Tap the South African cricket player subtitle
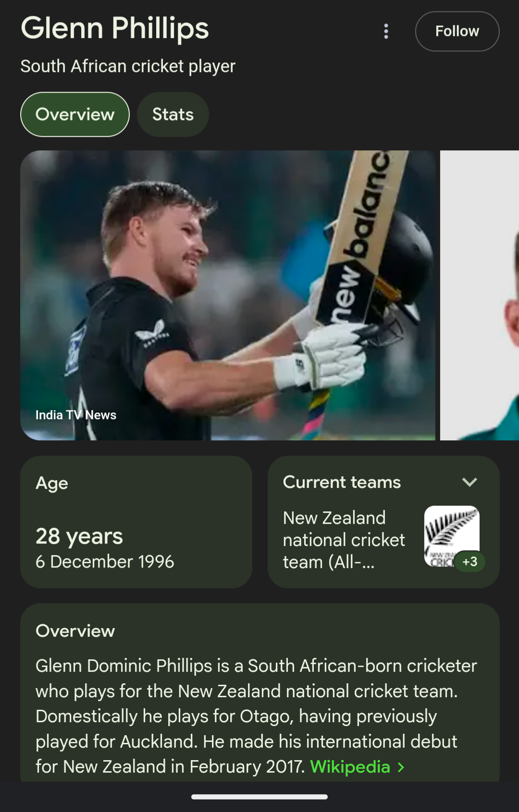Screen dimensions: 519x812 pyautogui.click(x=127, y=66)
